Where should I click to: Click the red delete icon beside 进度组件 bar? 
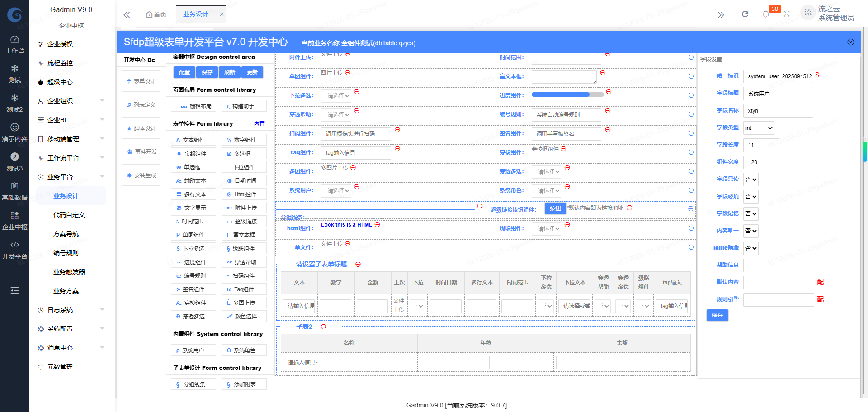609,92
